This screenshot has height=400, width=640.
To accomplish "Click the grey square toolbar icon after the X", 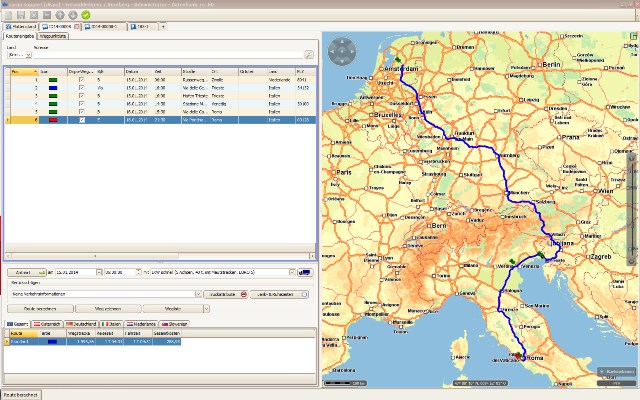I will click(47, 16).
